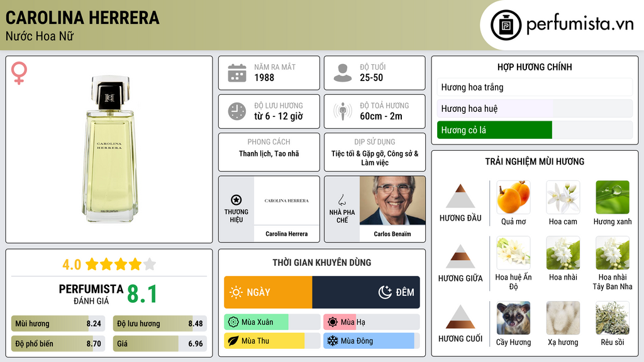This screenshot has height=362, width=644.
Task: Click the Carolina Herrera perfume bottle image
Action: (109, 149)
